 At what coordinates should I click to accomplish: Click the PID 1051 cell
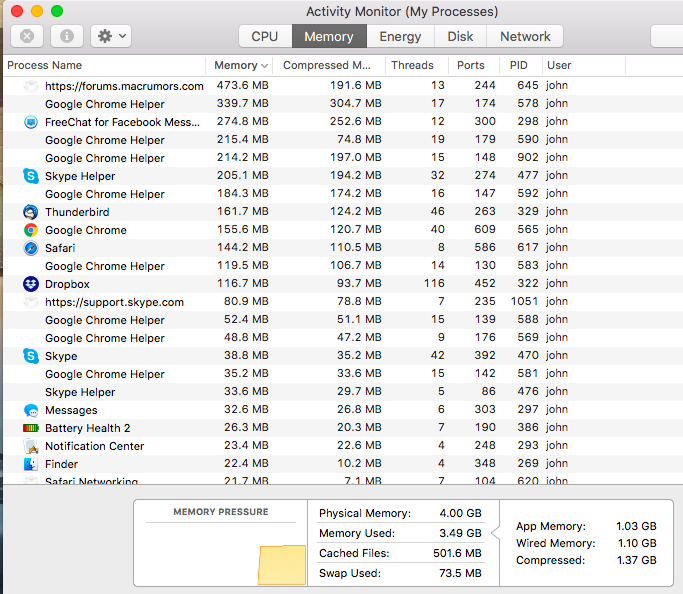click(x=524, y=301)
